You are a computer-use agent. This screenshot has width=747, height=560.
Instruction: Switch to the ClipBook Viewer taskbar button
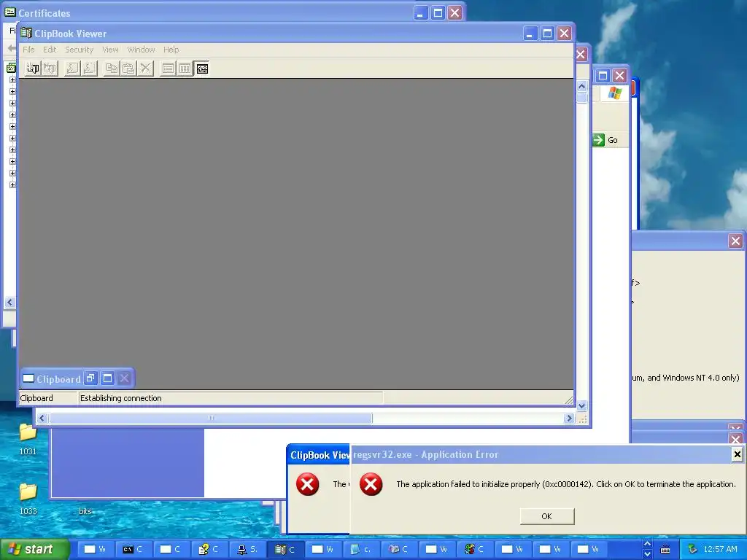click(x=285, y=549)
